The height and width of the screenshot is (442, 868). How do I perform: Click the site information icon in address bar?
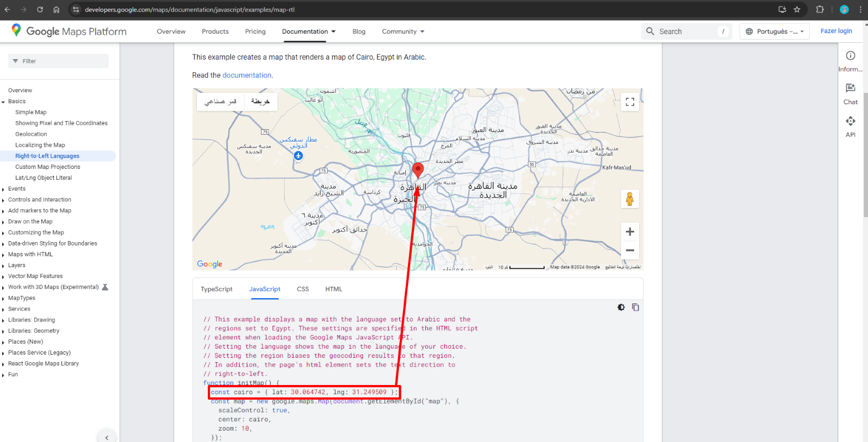[x=76, y=9]
